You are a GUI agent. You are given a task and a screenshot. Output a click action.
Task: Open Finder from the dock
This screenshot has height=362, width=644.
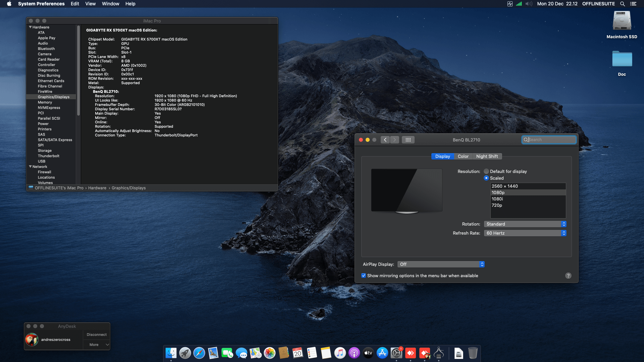click(x=171, y=353)
